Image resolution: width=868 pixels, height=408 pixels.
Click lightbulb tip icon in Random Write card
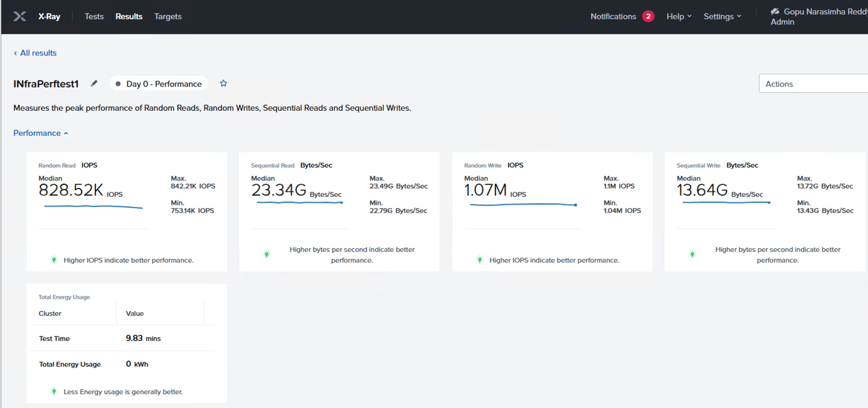pyautogui.click(x=480, y=260)
